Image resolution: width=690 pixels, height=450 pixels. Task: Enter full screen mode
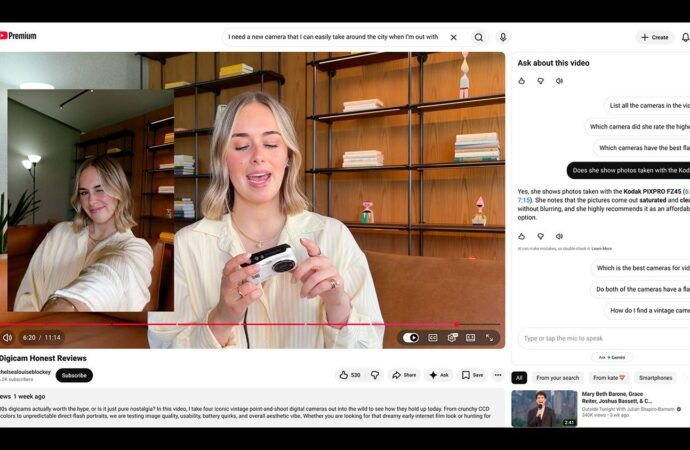489,337
